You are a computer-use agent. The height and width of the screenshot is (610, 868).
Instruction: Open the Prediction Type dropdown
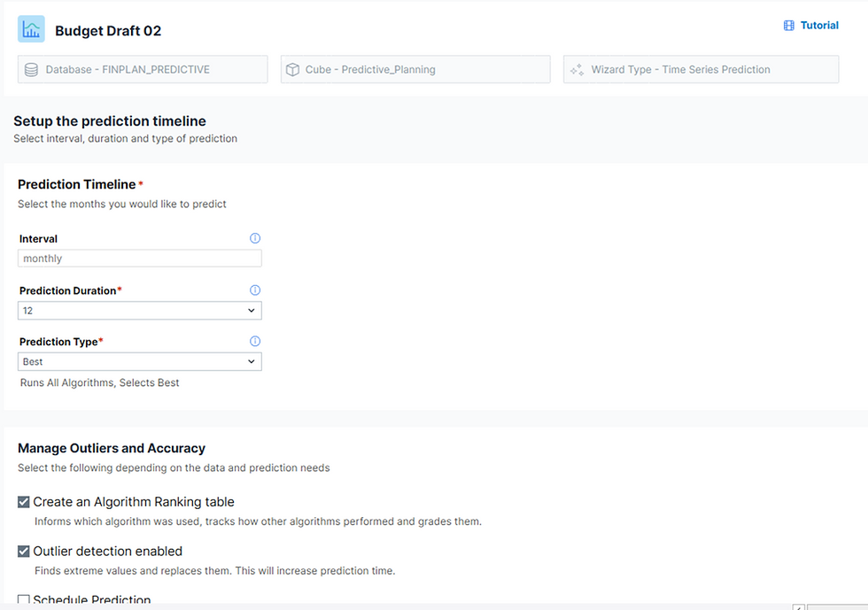(140, 361)
